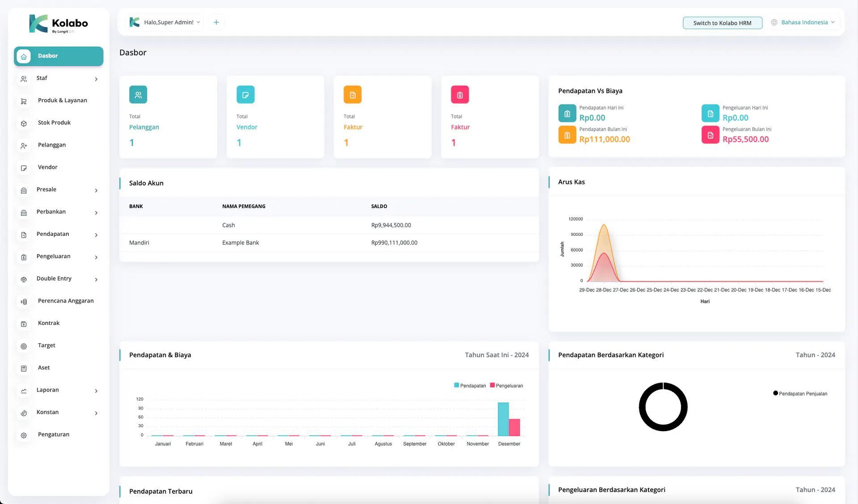Click the Dasbor home icon in sidebar
Image resolution: width=858 pixels, height=504 pixels.
point(24,56)
